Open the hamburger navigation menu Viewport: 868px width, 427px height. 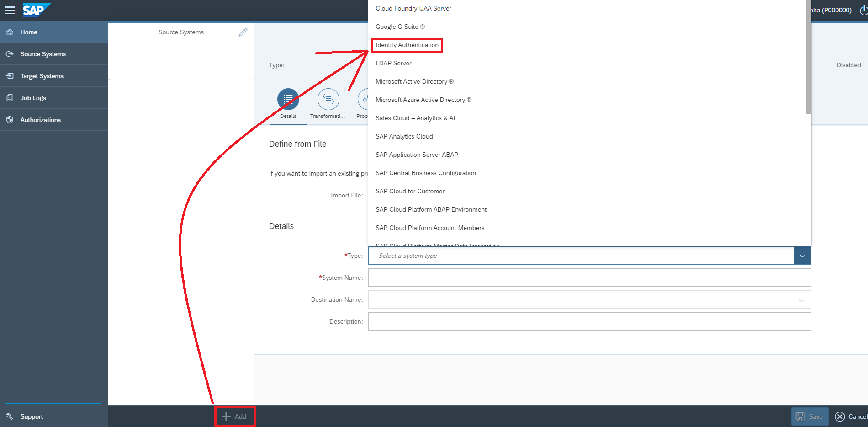(x=10, y=10)
